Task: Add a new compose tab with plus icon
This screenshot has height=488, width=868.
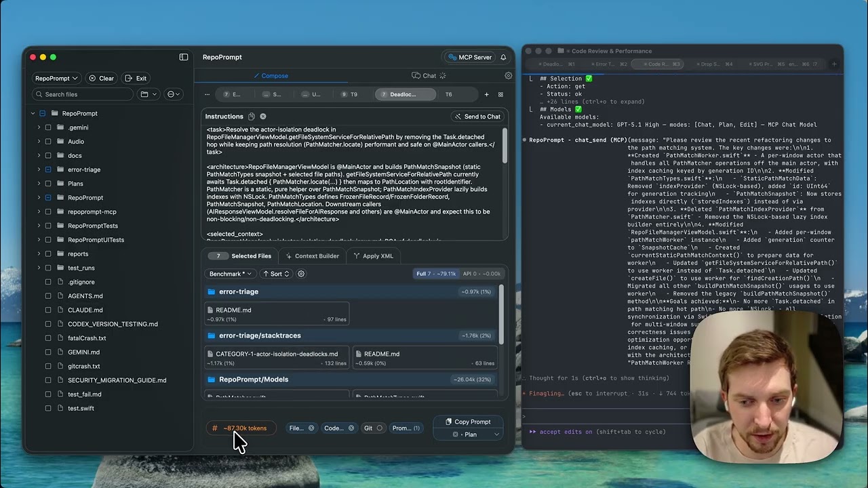Action: (x=486, y=94)
